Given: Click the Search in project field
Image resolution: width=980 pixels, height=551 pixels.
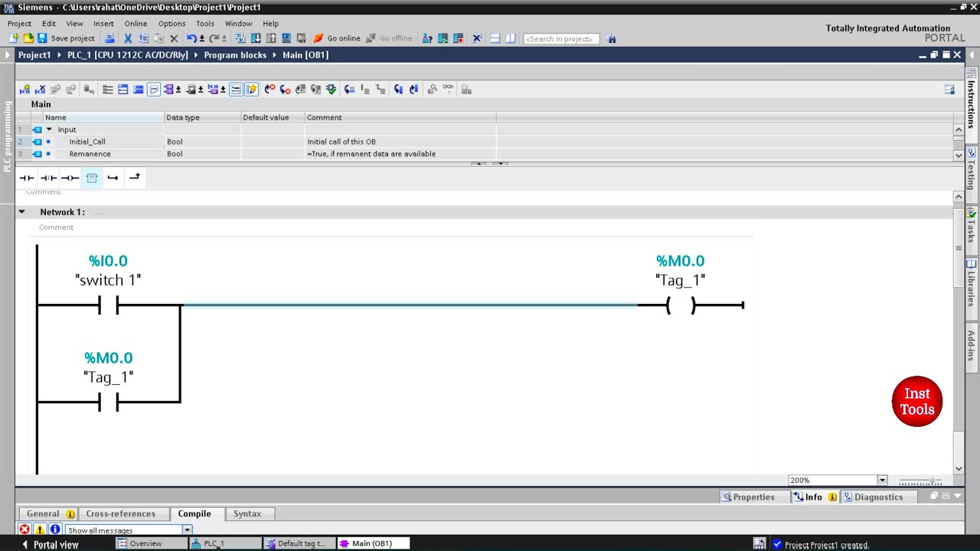Looking at the screenshot, I should pyautogui.click(x=561, y=38).
